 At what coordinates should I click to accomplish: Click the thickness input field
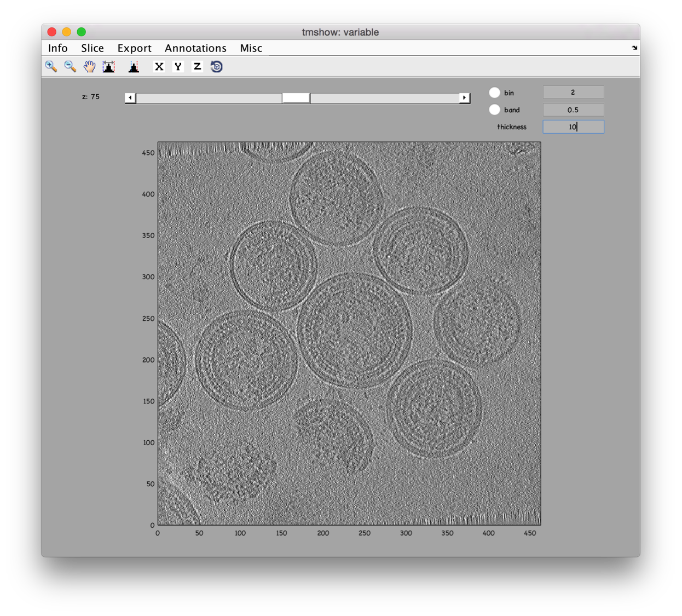[573, 126]
